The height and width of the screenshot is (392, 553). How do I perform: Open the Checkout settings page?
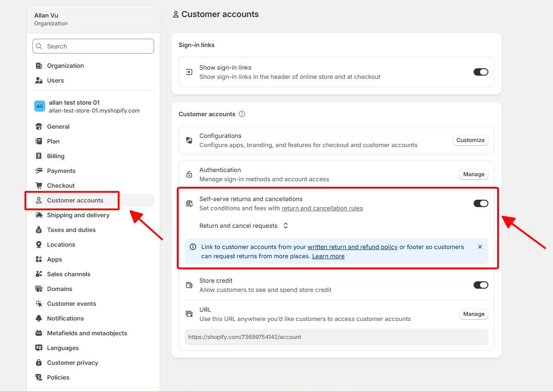[93, 185]
